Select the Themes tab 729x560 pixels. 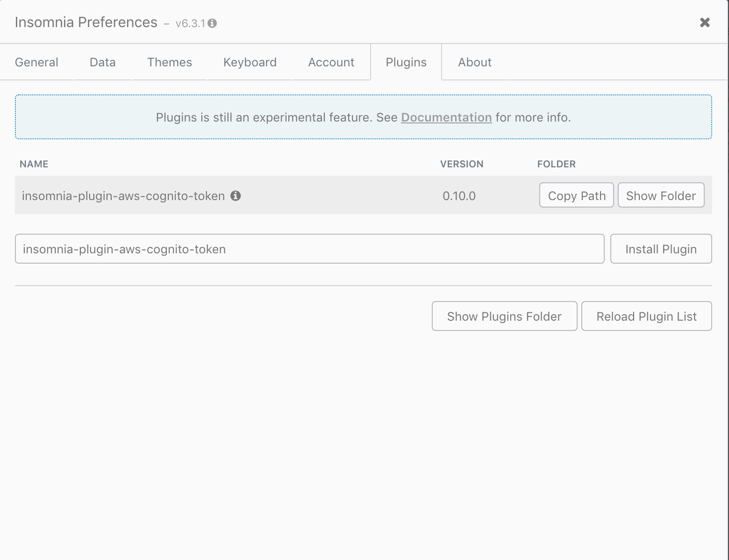(x=170, y=62)
